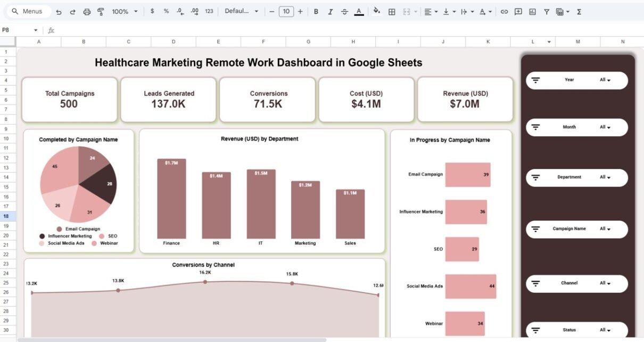Open the Department filter dropdown

click(605, 177)
